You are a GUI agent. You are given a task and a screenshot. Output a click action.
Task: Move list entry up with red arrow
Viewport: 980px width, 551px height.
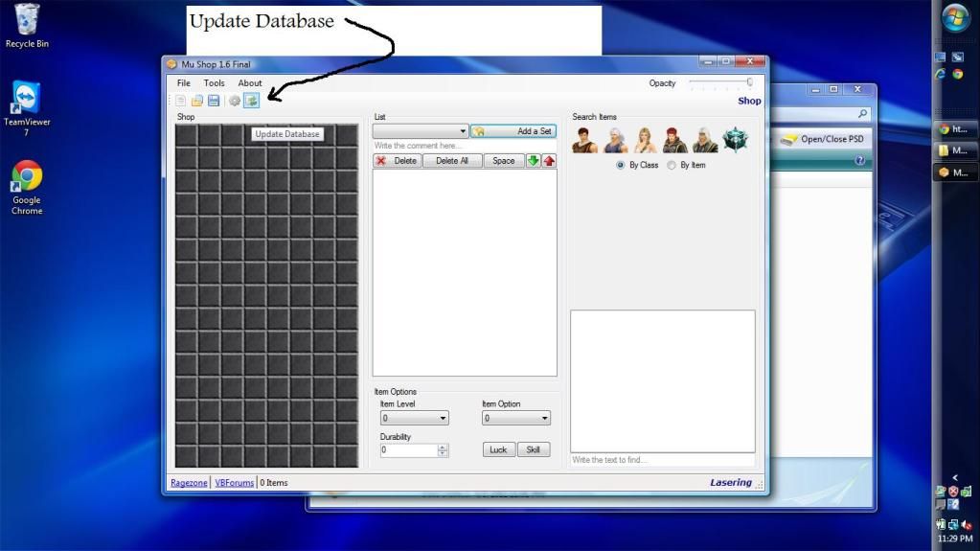(549, 161)
